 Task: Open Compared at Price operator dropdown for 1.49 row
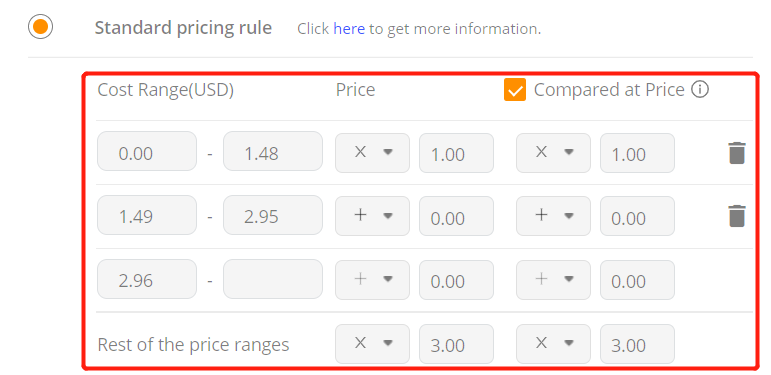coord(553,216)
